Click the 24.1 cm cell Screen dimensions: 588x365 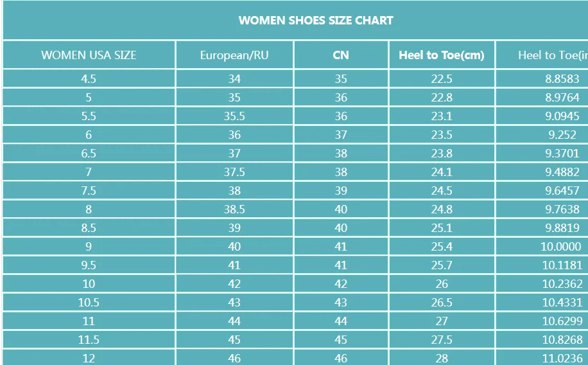tap(442, 172)
